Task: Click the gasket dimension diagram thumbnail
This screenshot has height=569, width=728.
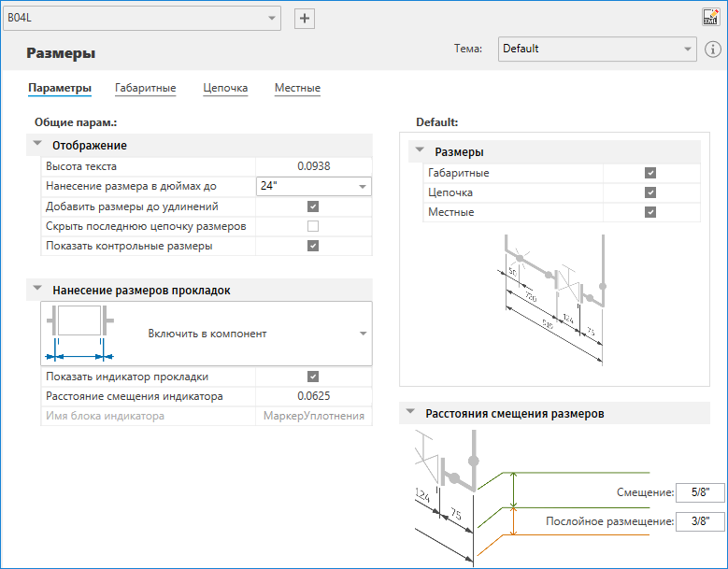Action: point(79,334)
